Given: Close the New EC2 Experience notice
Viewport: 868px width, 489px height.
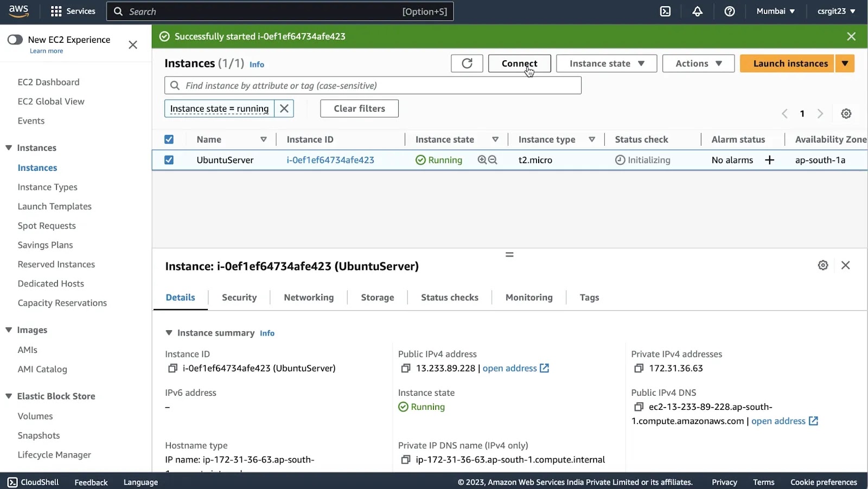Looking at the screenshot, I should (x=133, y=44).
